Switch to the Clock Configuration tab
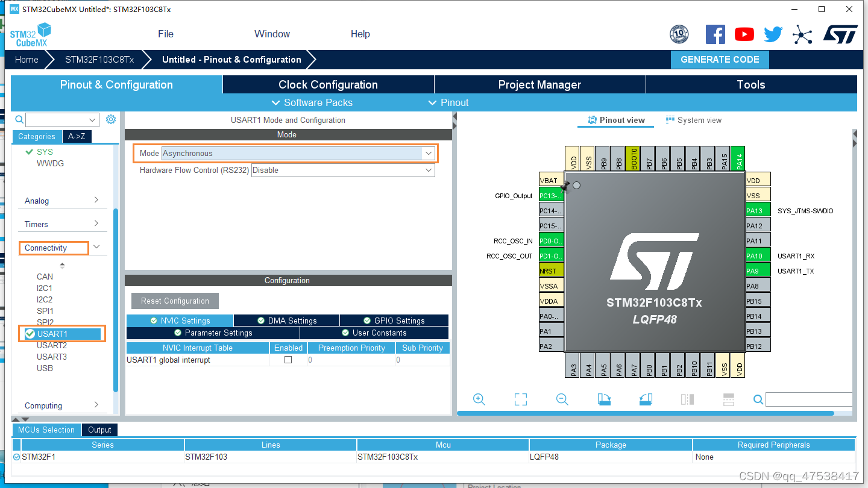 [329, 84]
